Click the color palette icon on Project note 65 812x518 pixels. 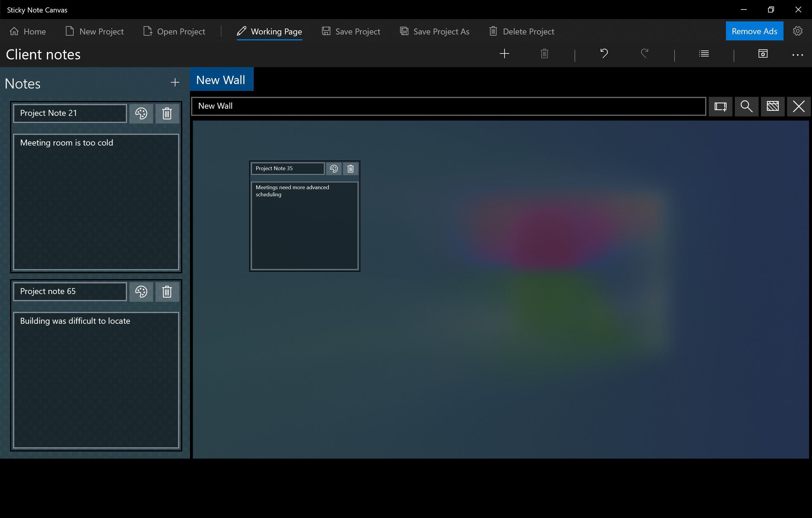pyautogui.click(x=141, y=291)
